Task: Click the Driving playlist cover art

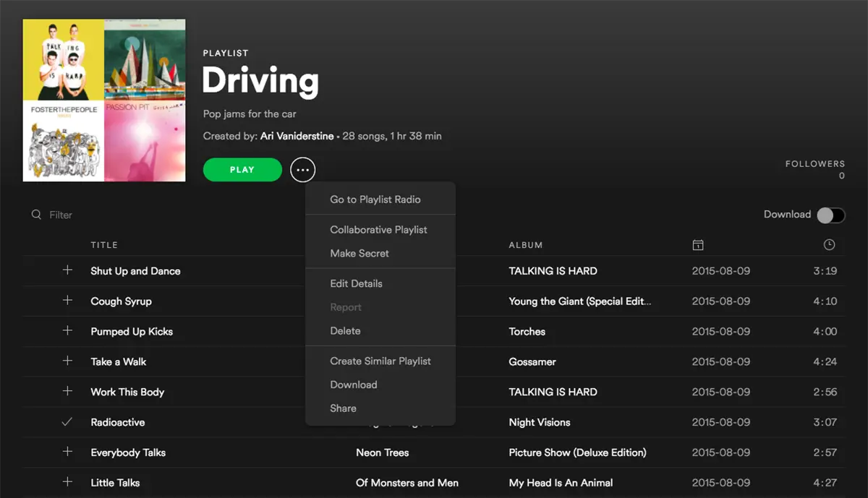Action: pos(104,100)
